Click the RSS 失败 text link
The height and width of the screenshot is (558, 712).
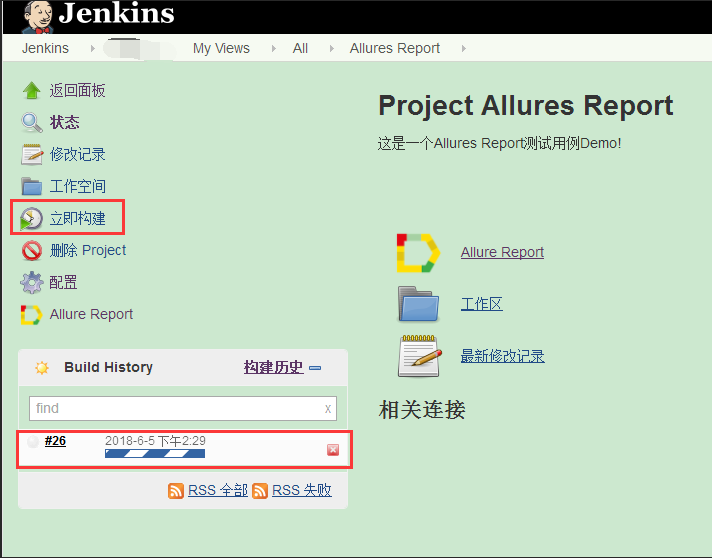pyautogui.click(x=302, y=490)
